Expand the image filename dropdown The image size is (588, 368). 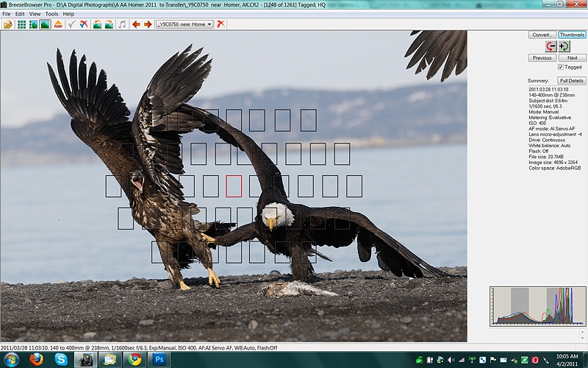tap(209, 24)
